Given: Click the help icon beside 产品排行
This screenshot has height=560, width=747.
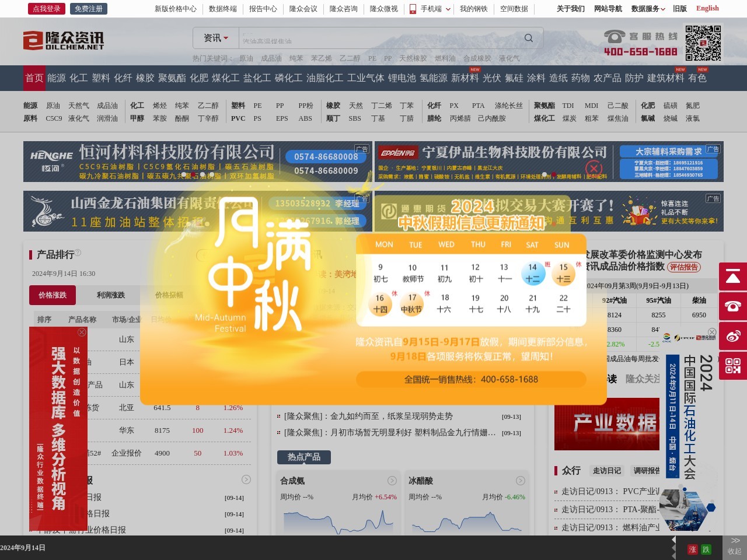Looking at the screenshot, I should (78, 253).
